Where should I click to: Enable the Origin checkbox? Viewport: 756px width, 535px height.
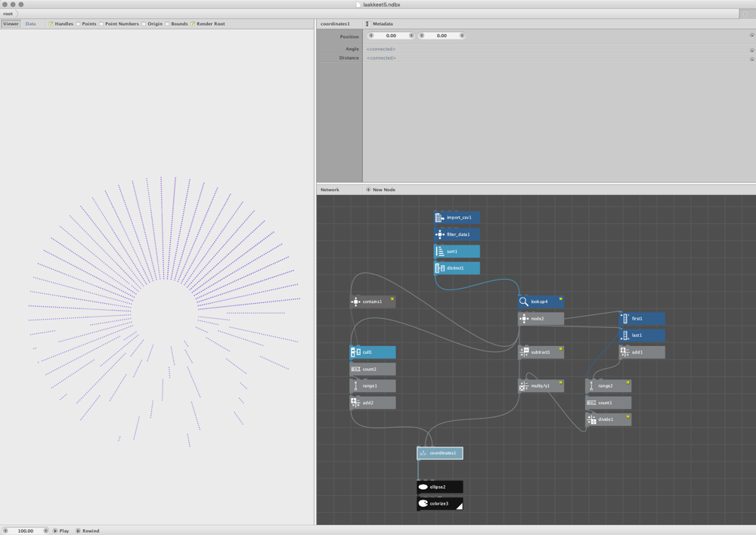point(144,23)
